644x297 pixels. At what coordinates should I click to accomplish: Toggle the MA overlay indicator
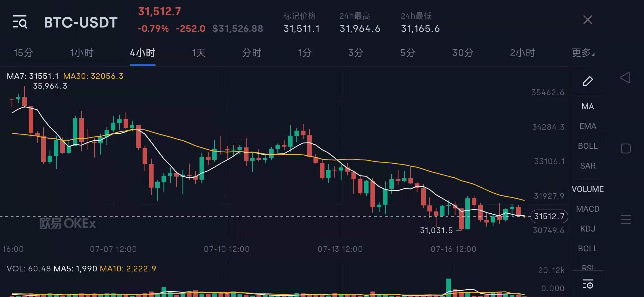point(588,106)
